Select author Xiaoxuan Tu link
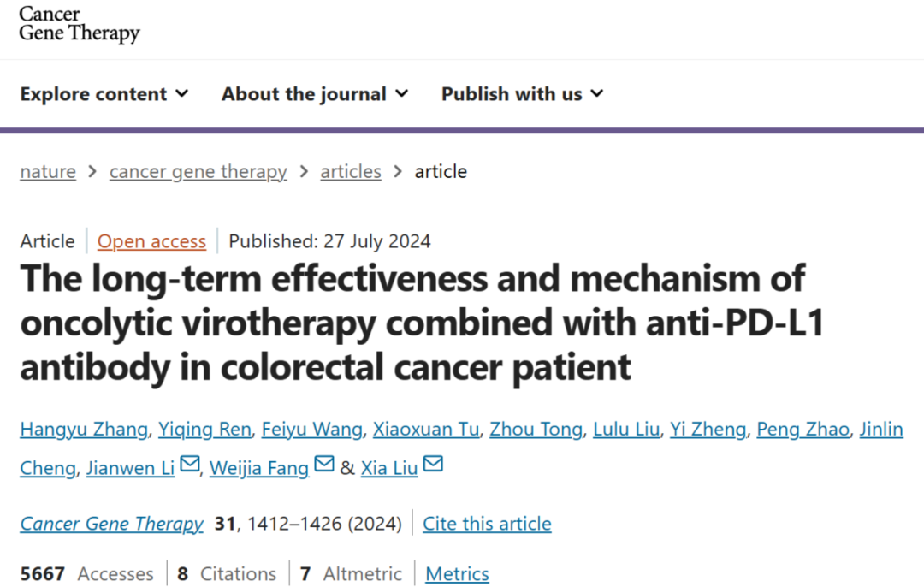Screen dimensions: 924x587 click(426, 429)
